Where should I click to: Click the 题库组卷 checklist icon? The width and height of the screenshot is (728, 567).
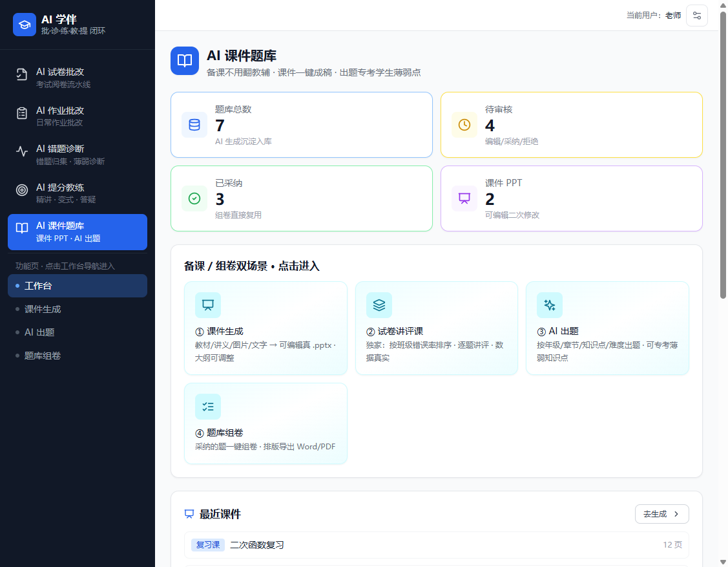coord(208,407)
